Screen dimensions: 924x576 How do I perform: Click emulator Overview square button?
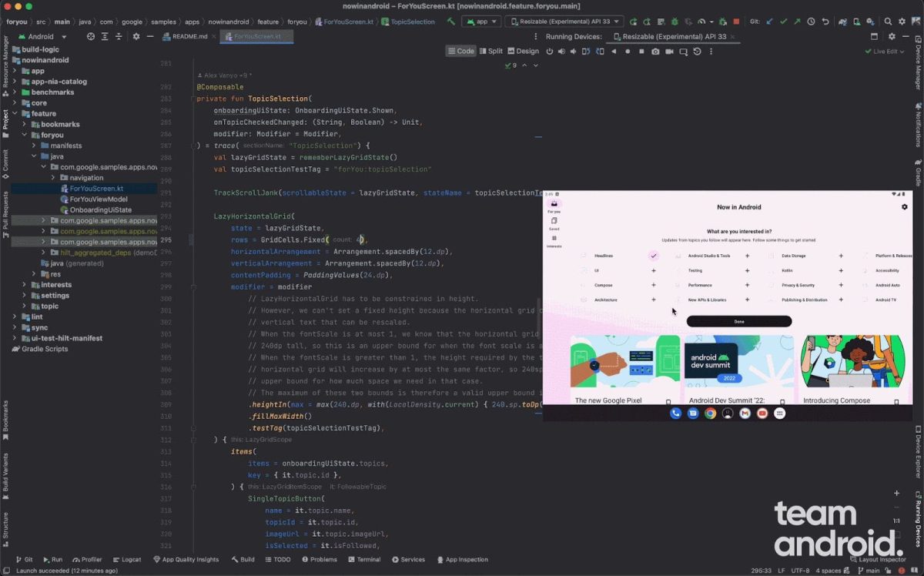coord(641,51)
